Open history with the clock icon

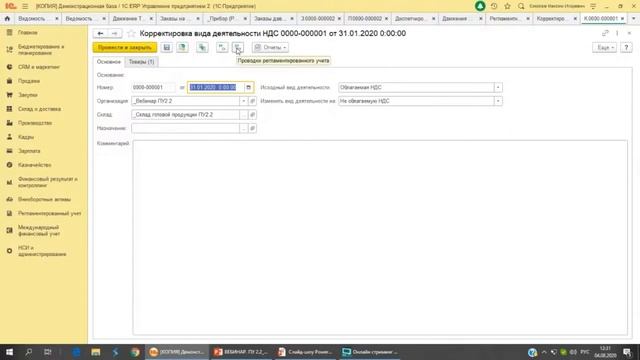coord(494,6)
